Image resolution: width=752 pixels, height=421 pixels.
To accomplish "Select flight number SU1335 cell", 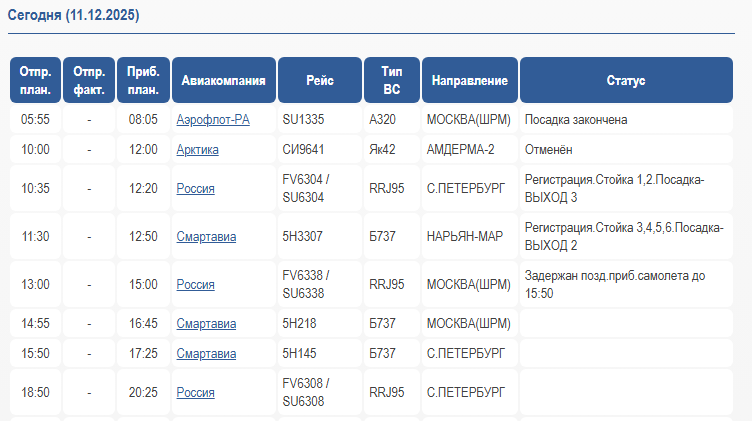I will point(304,120).
